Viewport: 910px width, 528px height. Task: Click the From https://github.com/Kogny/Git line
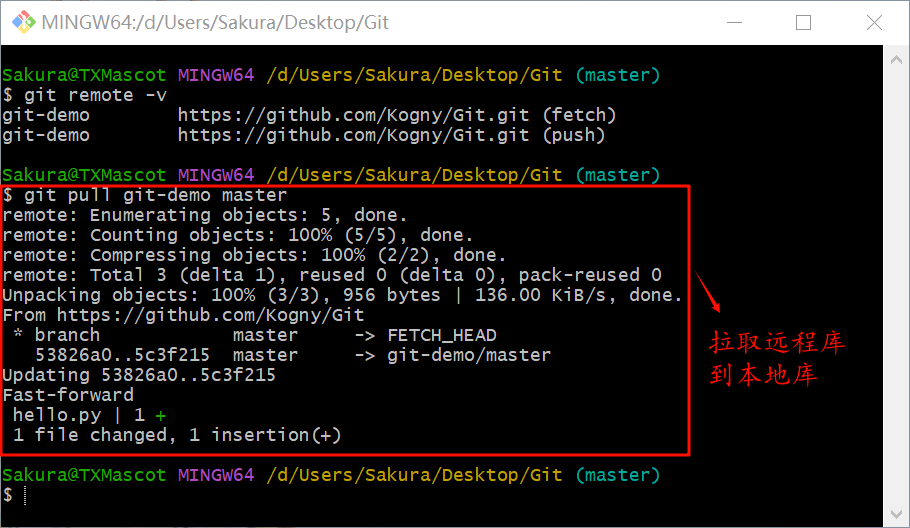click(183, 315)
